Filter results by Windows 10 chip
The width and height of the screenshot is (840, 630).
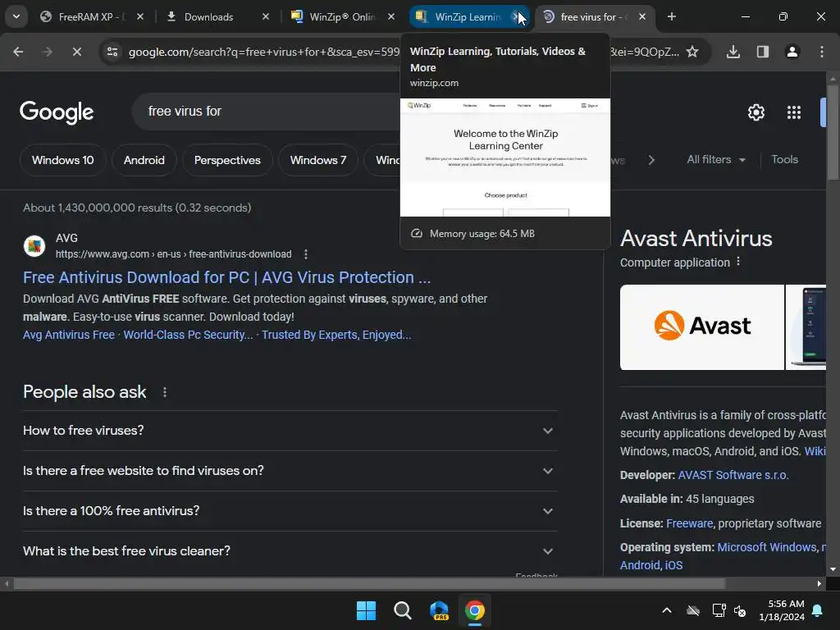(x=62, y=160)
